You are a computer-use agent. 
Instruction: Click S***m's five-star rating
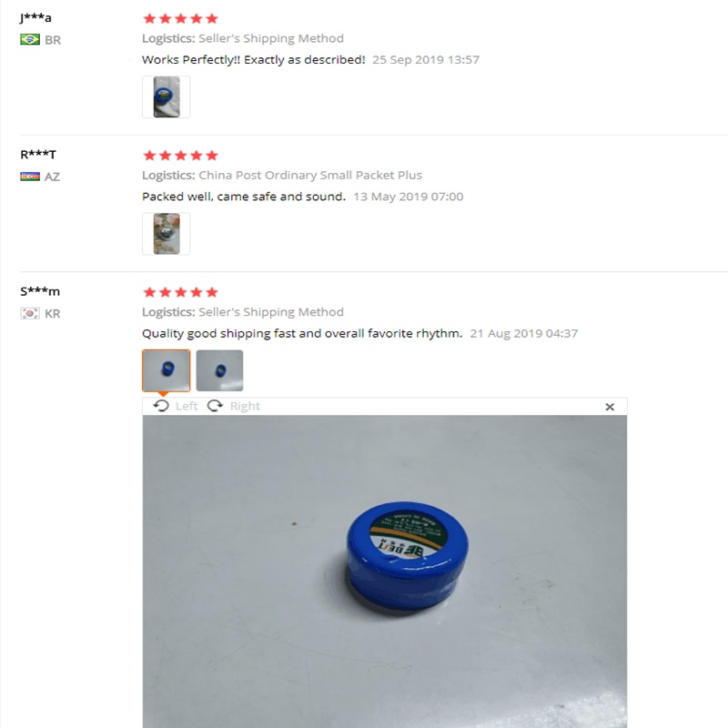point(180,292)
